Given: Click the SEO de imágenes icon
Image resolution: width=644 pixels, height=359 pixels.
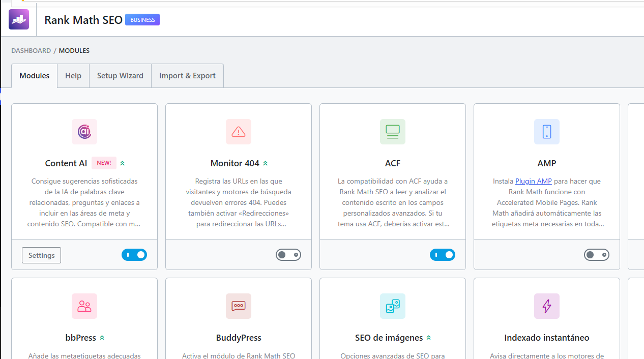Looking at the screenshot, I should pyautogui.click(x=393, y=306).
